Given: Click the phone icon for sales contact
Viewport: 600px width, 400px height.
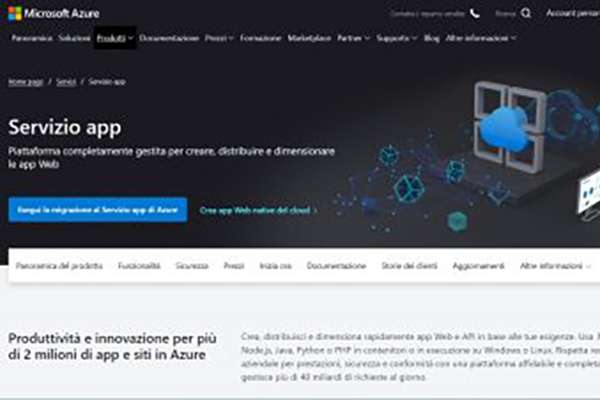Looking at the screenshot, I should [475, 14].
